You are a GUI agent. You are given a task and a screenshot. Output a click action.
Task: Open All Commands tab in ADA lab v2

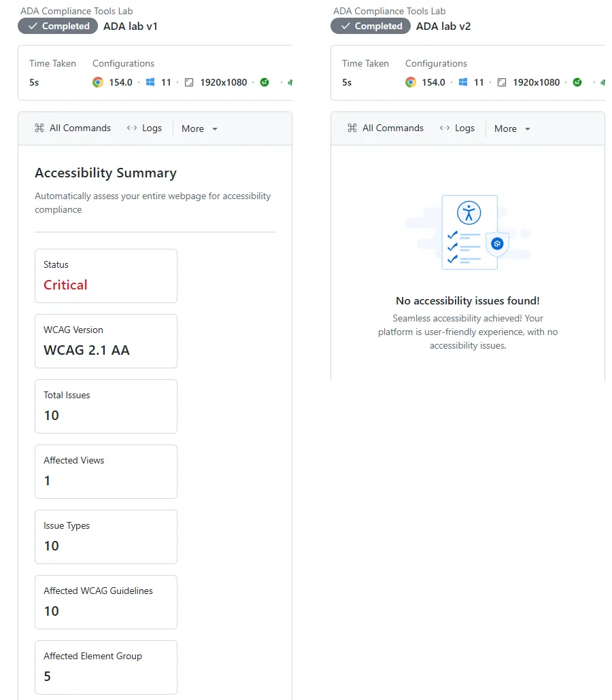pyautogui.click(x=386, y=128)
